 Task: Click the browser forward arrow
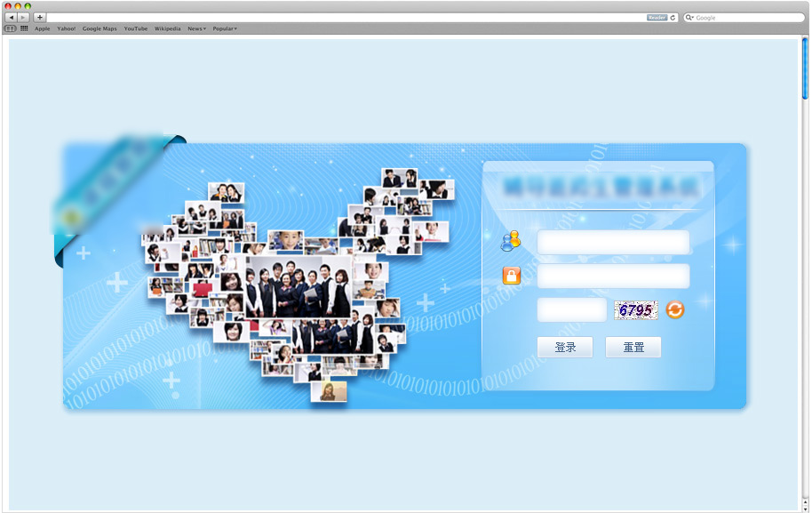coord(23,18)
